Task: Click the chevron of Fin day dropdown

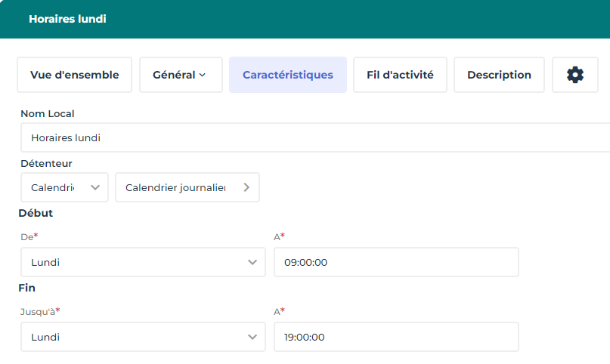Action: pyautogui.click(x=252, y=338)
